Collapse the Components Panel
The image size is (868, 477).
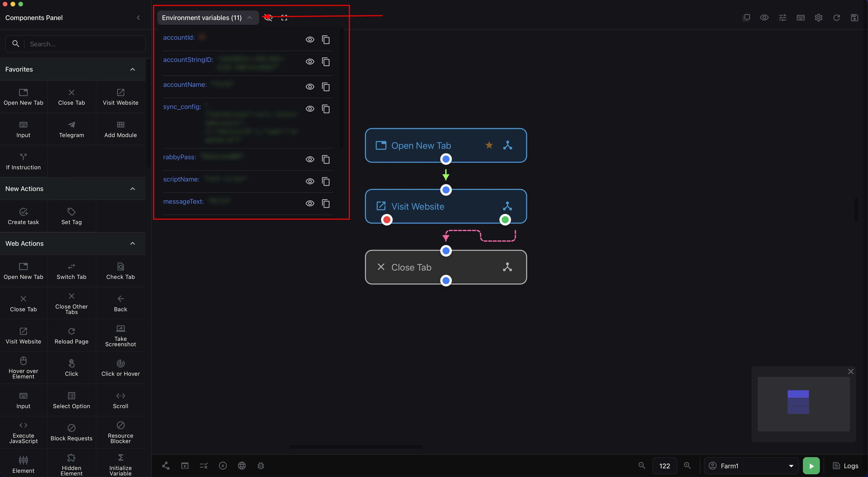tap(138, 18)
